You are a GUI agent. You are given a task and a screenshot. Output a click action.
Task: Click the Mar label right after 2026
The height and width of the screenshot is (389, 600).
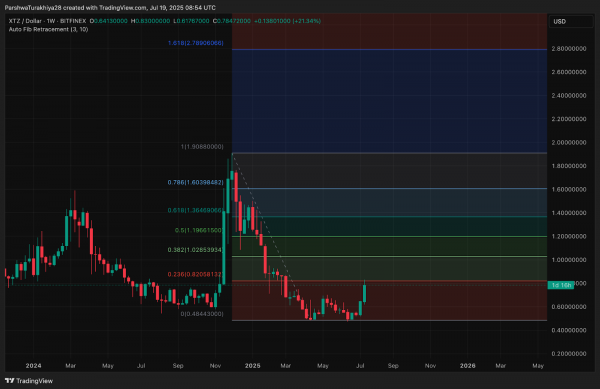(501, 366)
